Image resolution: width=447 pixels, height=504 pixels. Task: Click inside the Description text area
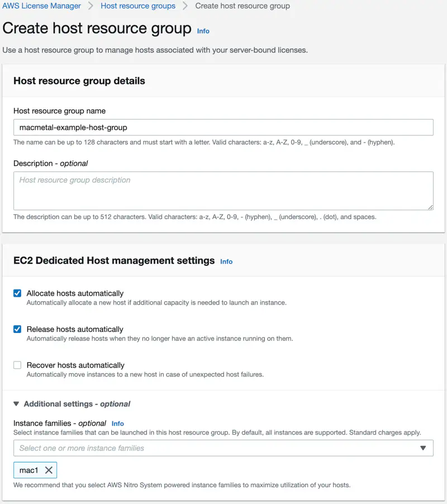point(223,190)
